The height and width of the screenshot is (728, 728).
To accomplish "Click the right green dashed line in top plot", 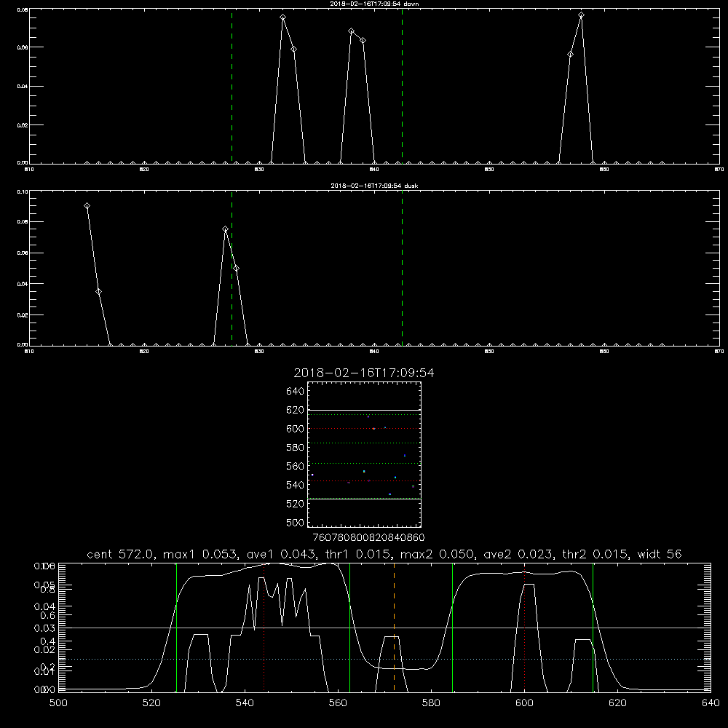I will click(402, 86).
